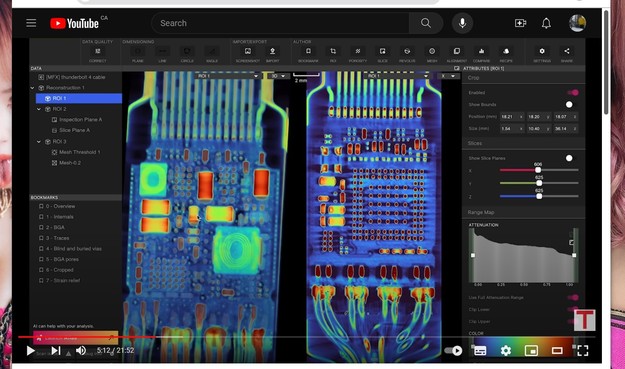Collapse the ROI 3 tree node
This screenshot has width=625, height=369.
click(x=39, y=141)
